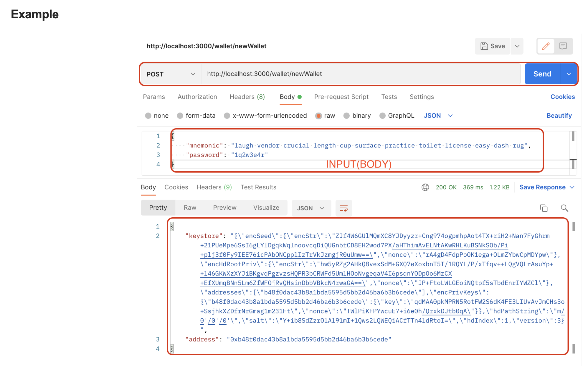The image size is (588, 378).
Task: Open the Cookies link
Action: point(562,97)
